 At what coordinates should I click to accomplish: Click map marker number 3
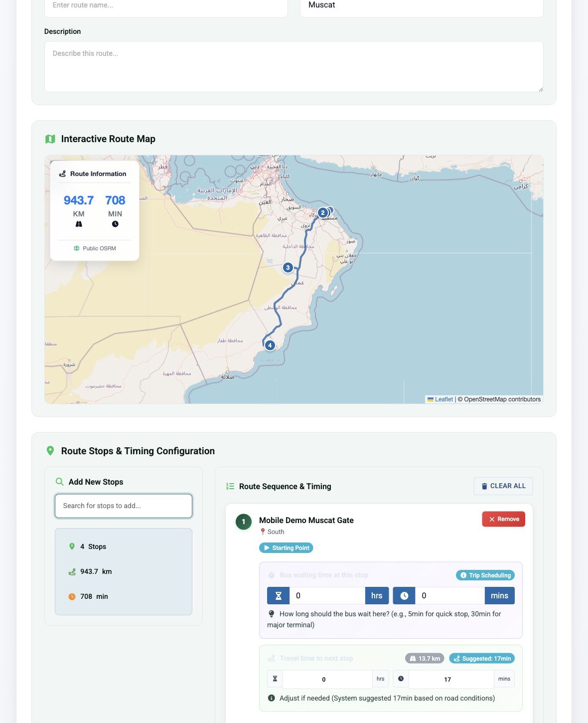(288, 268)
